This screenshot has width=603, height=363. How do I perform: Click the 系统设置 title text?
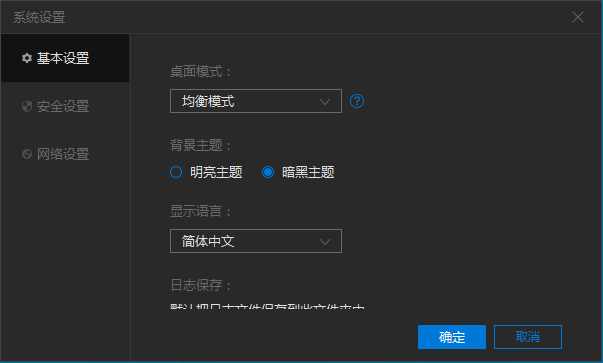click(x=39, y=17)
